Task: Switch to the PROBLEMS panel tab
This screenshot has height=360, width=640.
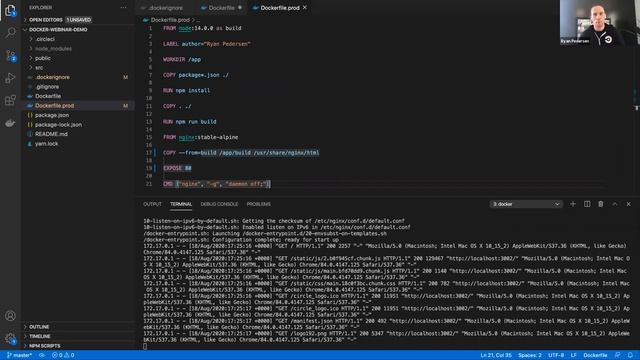Action: pos(258,204)
